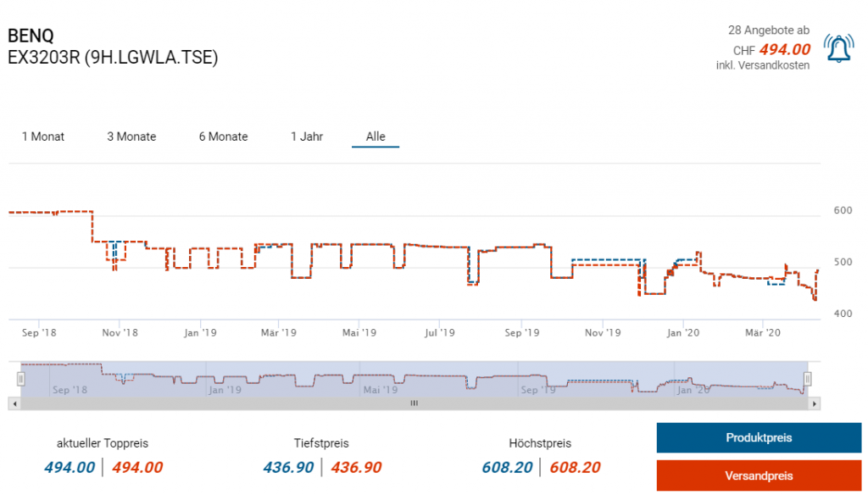
Task: Choose the 1 Jahr time range
Action: (x=307, y=136)
